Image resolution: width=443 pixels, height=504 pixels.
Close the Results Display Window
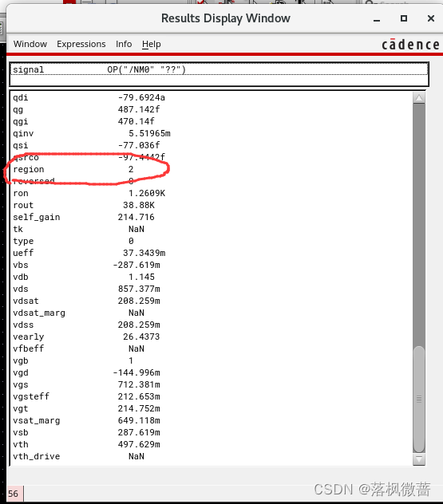(x=431, y=18)
